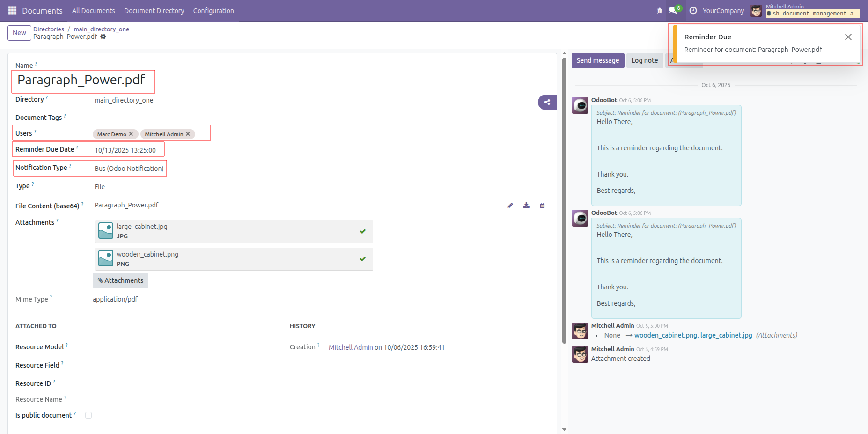The width and height of the screenshot is (868, 434).
Task: Open wooden_cabinet.png link in chatter
Action: (666, 335)
